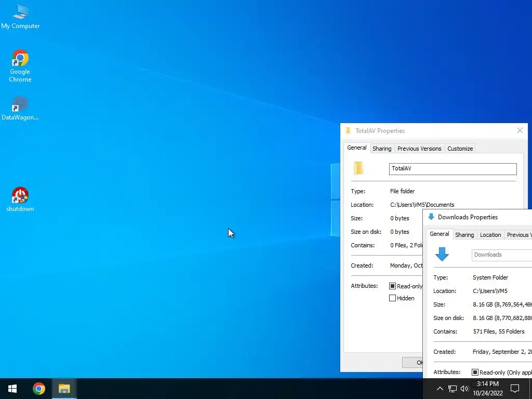Click the folder icon in TotalAV Properties title bar

(348, 130)
